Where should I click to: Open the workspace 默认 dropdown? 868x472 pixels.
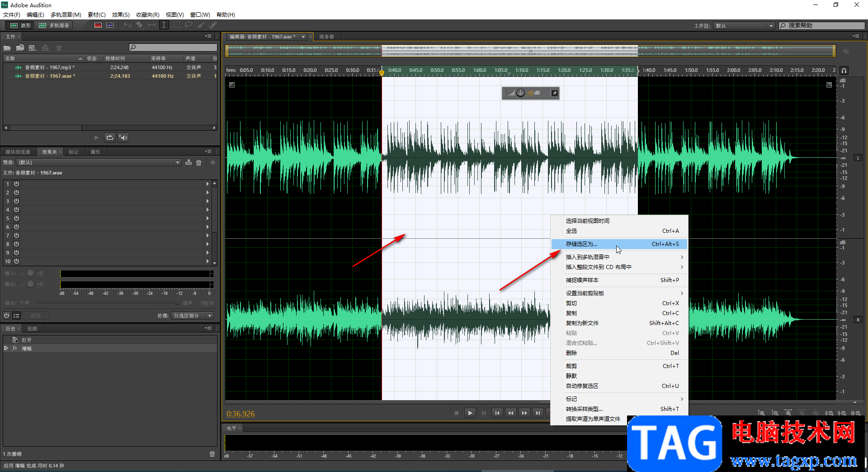pyautogui.click(x=744, y=26)
